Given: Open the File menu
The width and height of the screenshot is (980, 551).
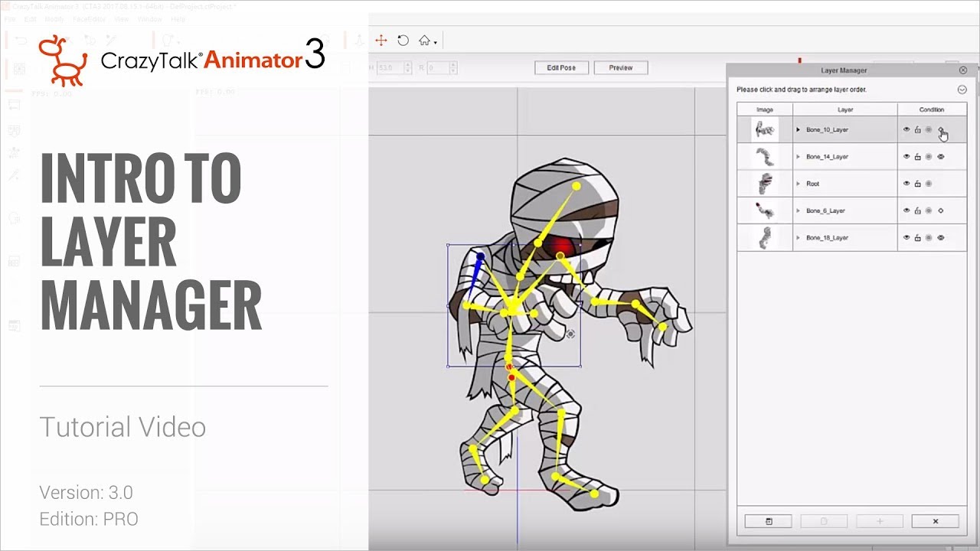Looking at the screenshot, I should 10,19.
